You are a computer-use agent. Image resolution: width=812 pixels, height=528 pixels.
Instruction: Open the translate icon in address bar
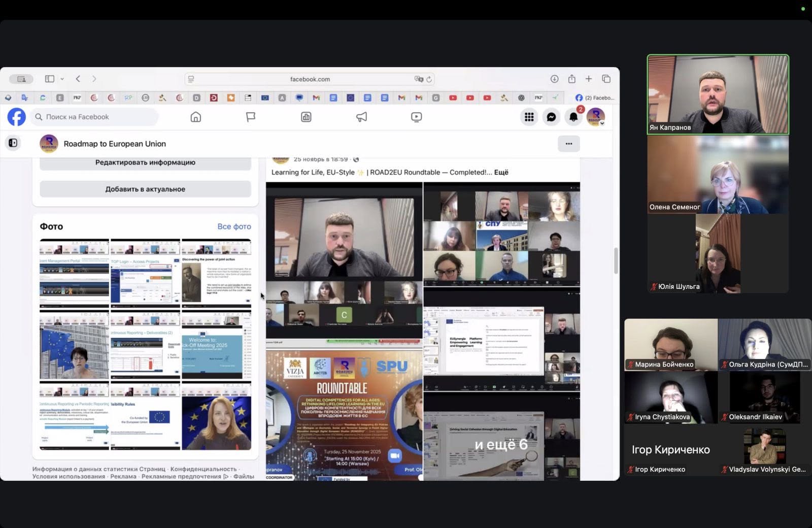pyautogui.click(x=419, y=79)
